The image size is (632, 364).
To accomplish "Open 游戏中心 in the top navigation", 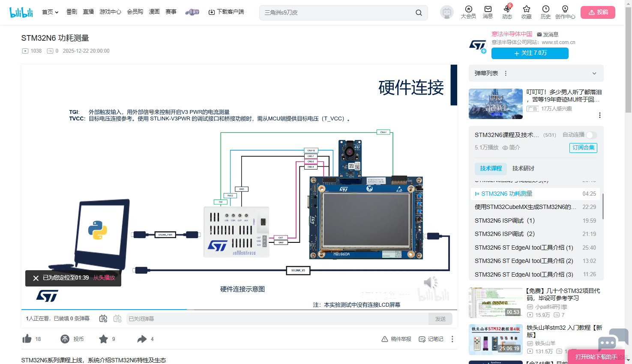I will (110, 12).
